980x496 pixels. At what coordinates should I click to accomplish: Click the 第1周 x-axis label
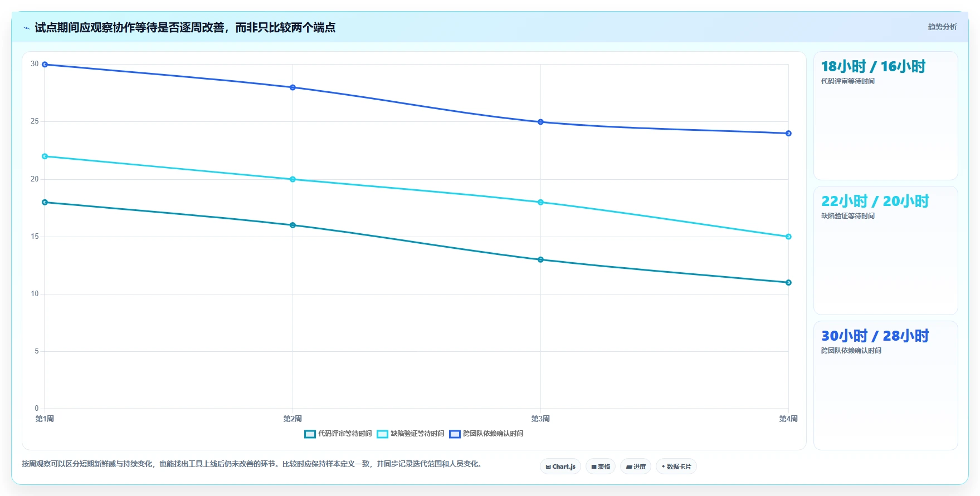[45, 419]
